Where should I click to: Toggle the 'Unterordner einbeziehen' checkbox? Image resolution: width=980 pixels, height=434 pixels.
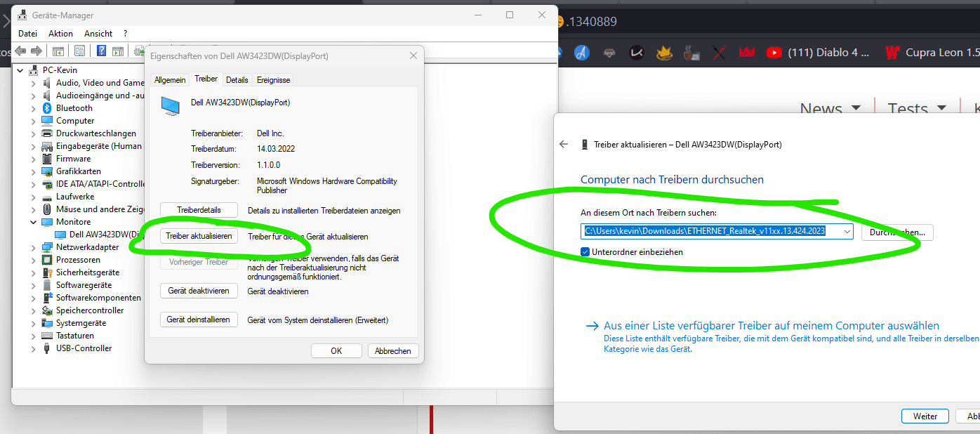click(585, 251)
